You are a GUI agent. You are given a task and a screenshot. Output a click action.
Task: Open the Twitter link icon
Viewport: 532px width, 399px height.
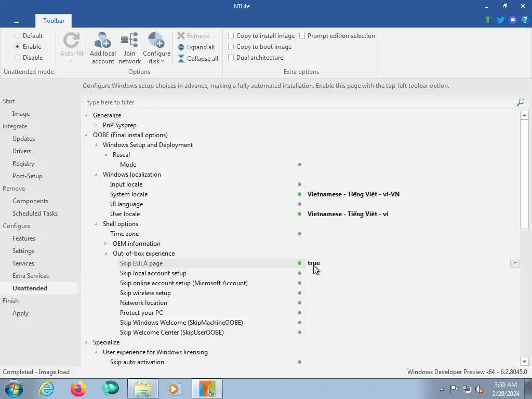tap(500, 20)
